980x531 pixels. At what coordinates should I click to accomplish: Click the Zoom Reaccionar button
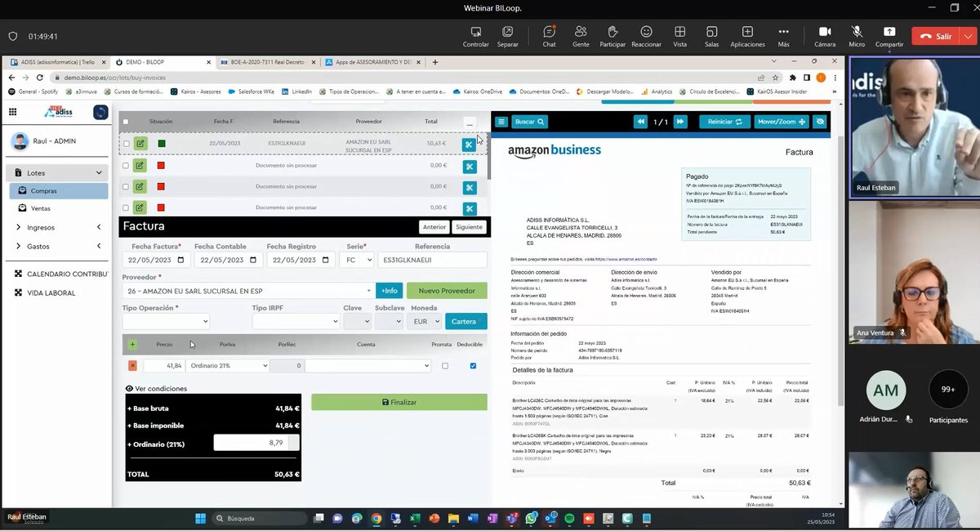[646, 36]
